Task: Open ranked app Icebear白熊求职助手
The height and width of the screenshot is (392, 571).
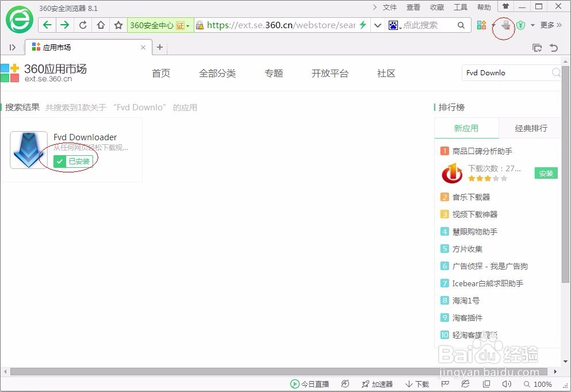Action: (x=488, y=283)
